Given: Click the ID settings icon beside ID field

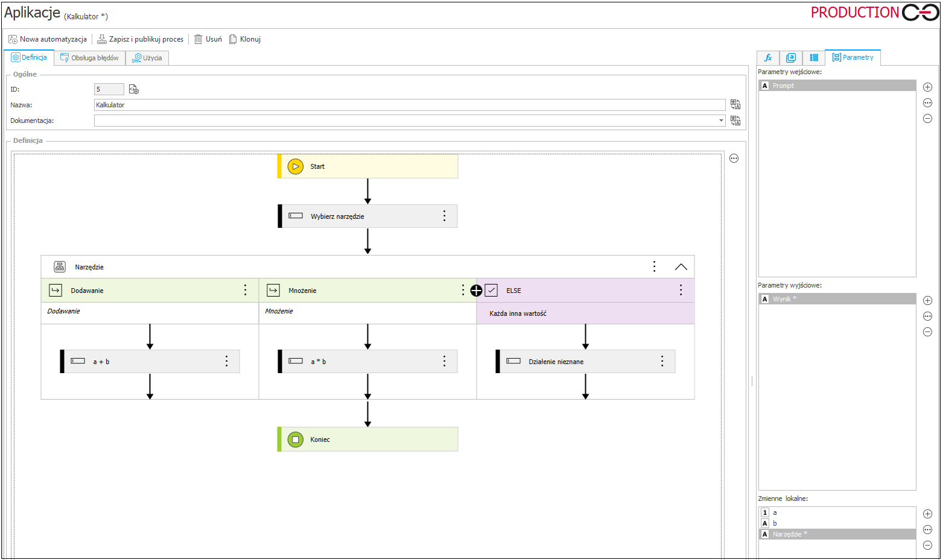Looking at the screenshot, I should [x=134, y=89].
